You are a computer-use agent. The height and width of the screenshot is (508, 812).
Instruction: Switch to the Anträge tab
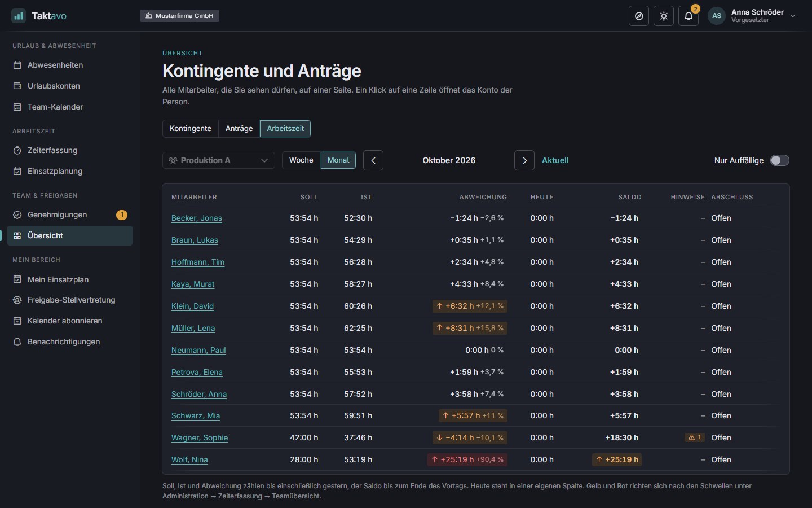coord(239,128)
